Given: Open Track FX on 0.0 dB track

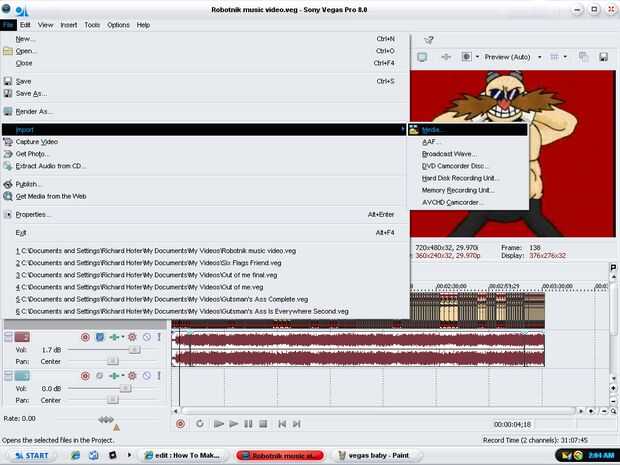Looking at the screenshot, I should tap(114, 376).
